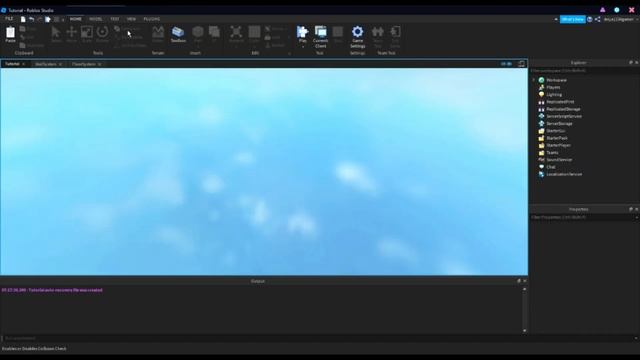Screen dimensions: 640x360
Task: Select LocalizationService in Explorer
Action: tap(564, 174)
